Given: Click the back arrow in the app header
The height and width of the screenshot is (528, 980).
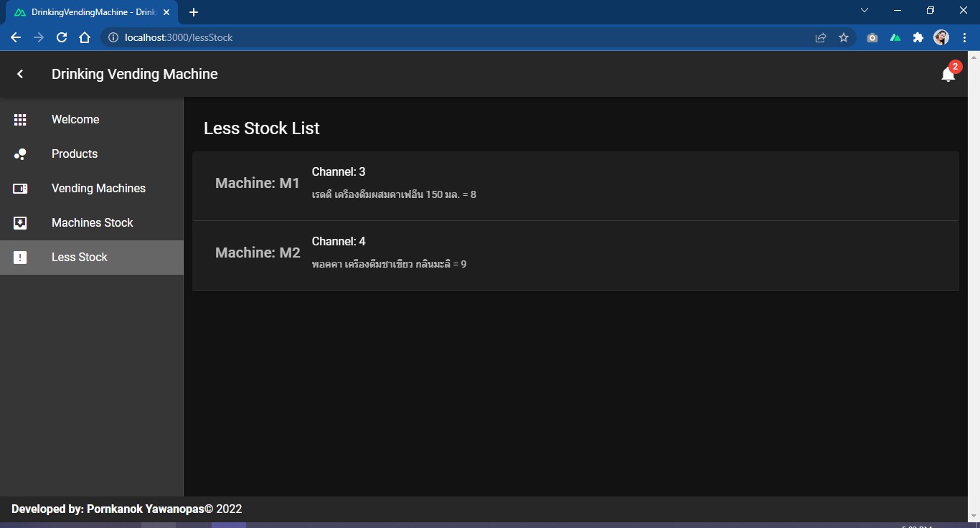Looking at the screenshot, I should (x=20, y=74).
